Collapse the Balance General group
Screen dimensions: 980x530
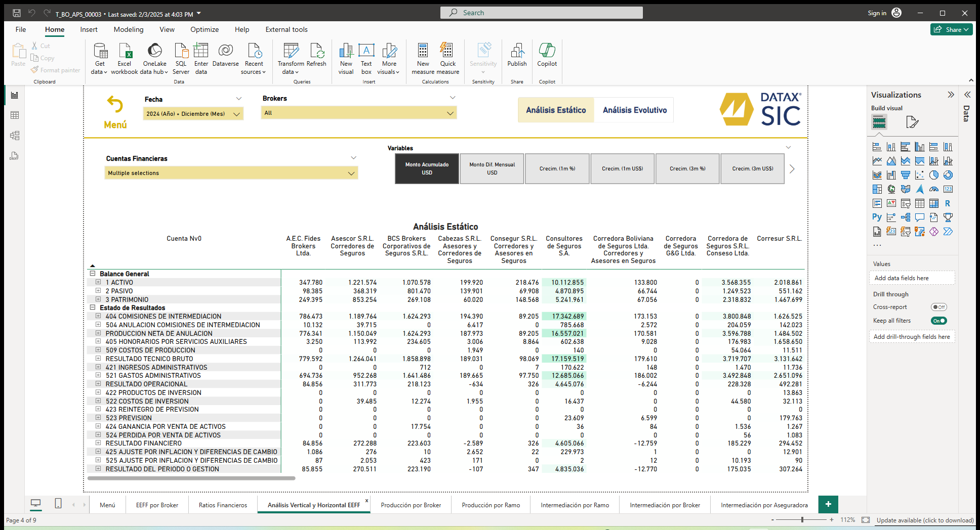[93, 274]
